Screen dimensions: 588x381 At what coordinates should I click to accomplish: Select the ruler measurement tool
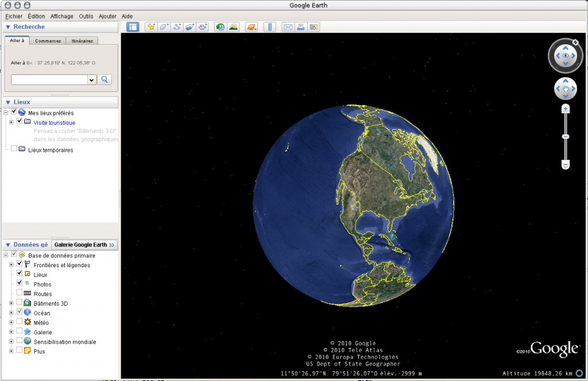[x=270, y=27]
